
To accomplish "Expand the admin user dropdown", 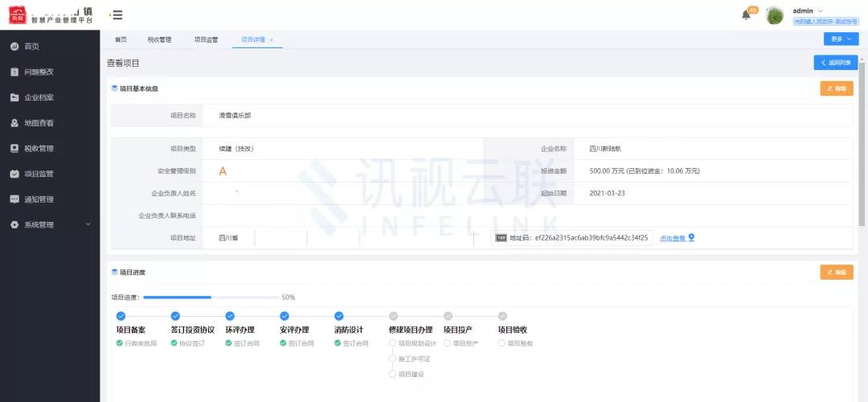I will tap(821, 10).
